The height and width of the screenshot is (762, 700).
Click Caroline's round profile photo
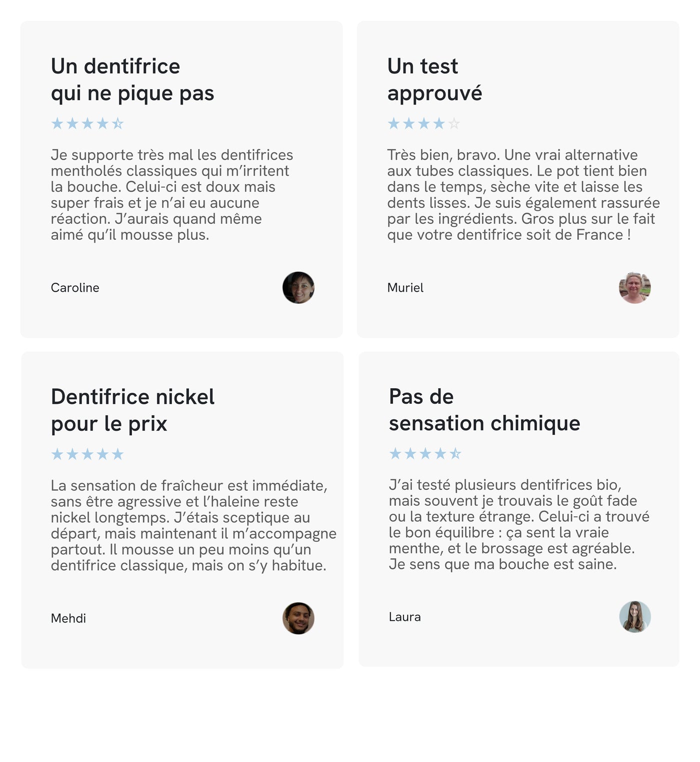pyautogui.click(x=298, y=288)
